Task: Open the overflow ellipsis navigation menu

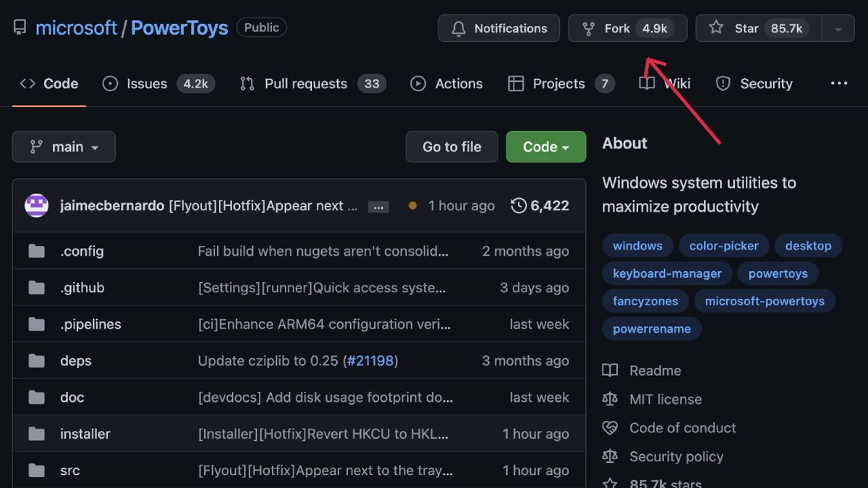Action: pos(838,83)
